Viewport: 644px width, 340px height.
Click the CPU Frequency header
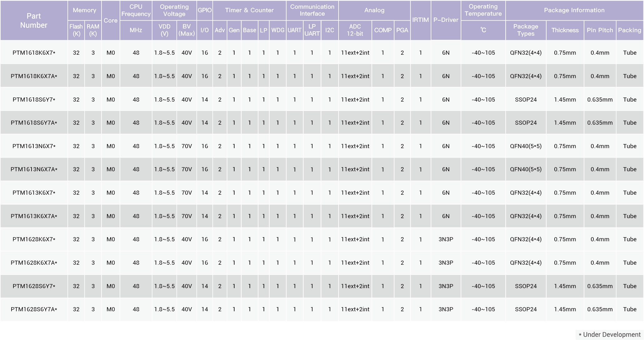(136, 10)
